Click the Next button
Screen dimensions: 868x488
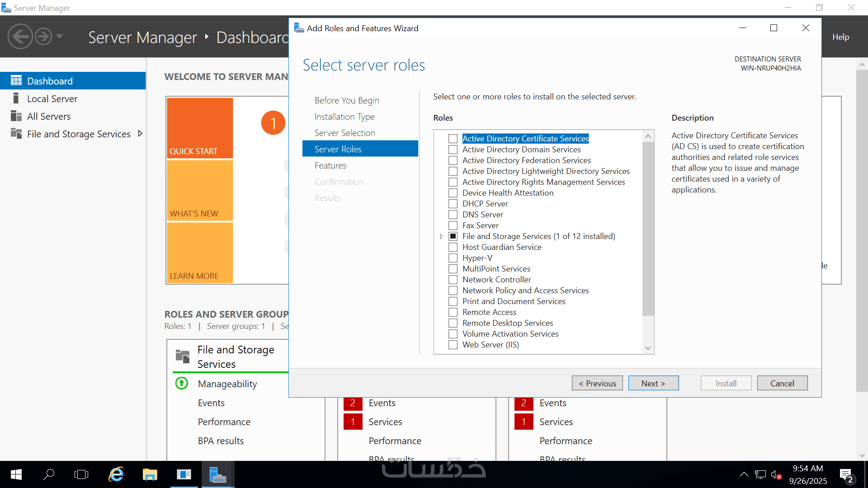click(653, 383)
